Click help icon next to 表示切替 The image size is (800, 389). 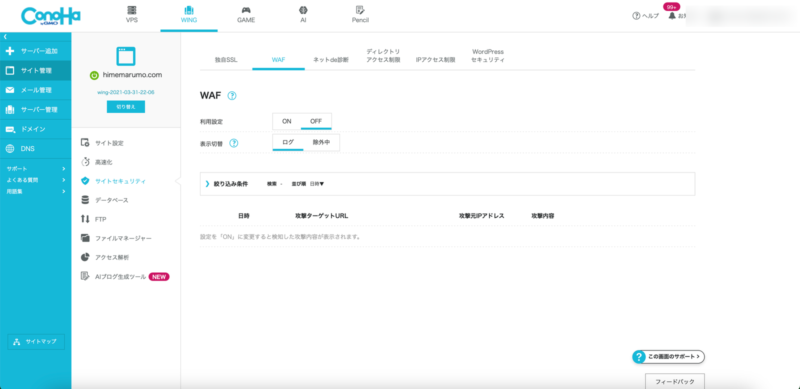(234, 143)
